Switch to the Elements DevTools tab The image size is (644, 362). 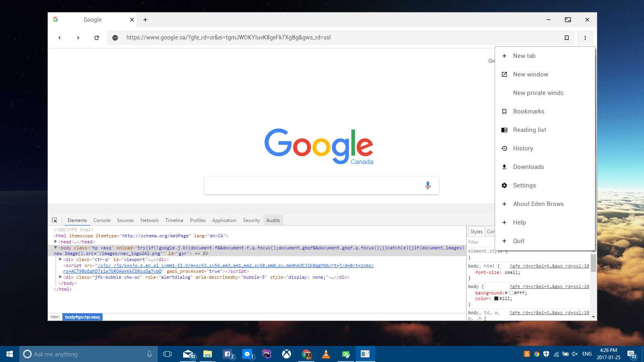[x=77, y=220]
